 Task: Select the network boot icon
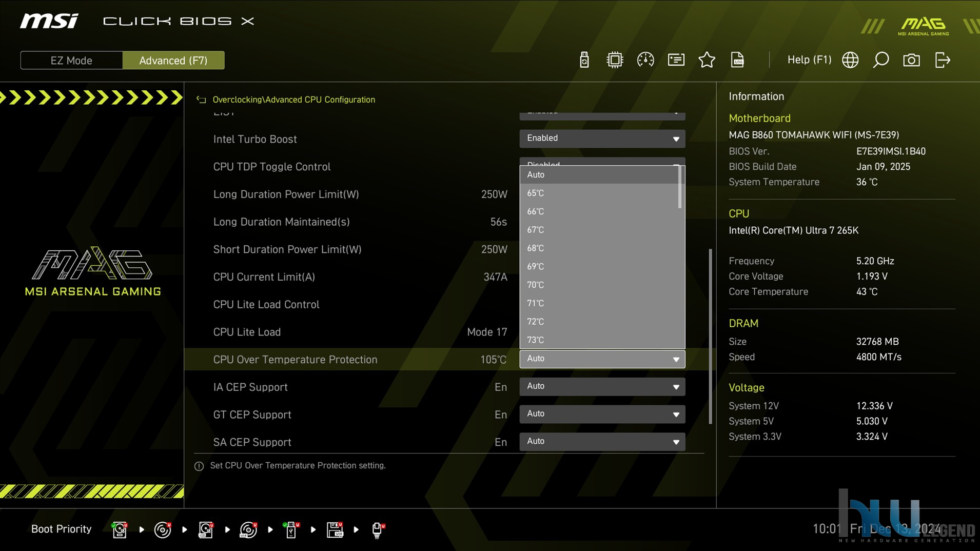click(x=378, y=529)
